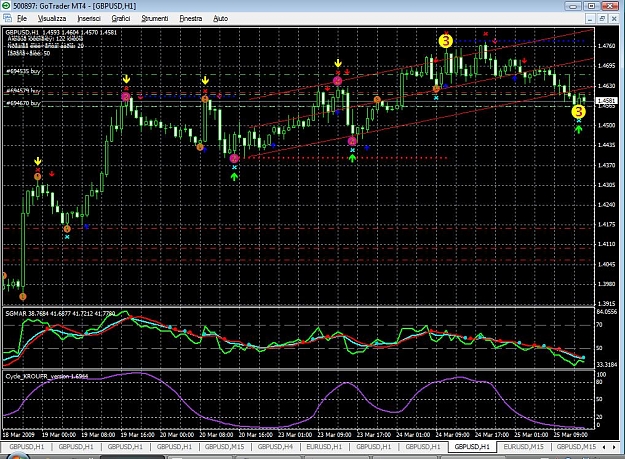Click SGMAR scale value 33.3184
The image size is (625, 459).
click(x=607, y=365)
